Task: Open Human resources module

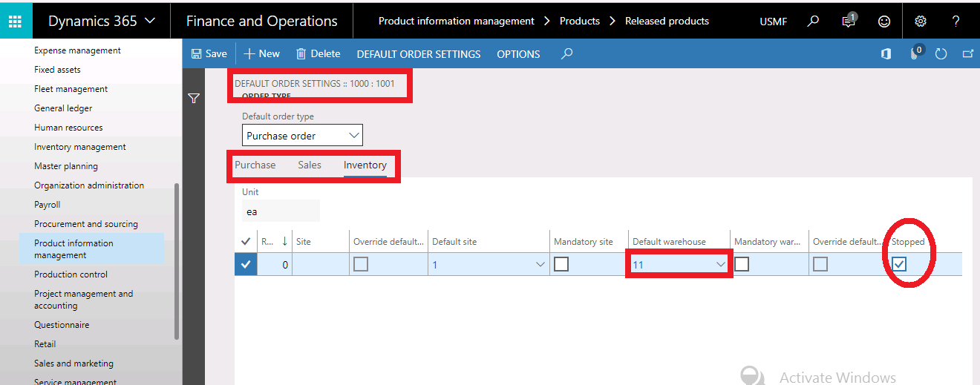Action: (x=68, y=128)
